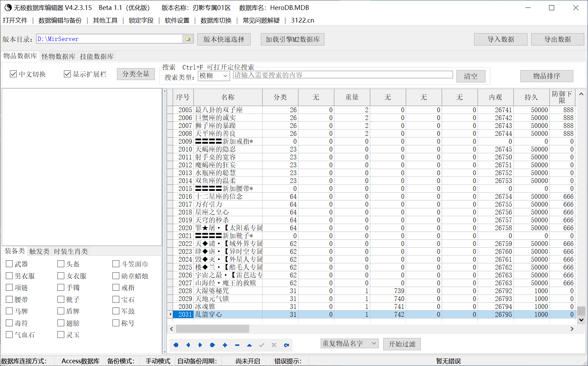The image size is (588, 366).
Task: Delete record minus icon
Action: [237, 345]
